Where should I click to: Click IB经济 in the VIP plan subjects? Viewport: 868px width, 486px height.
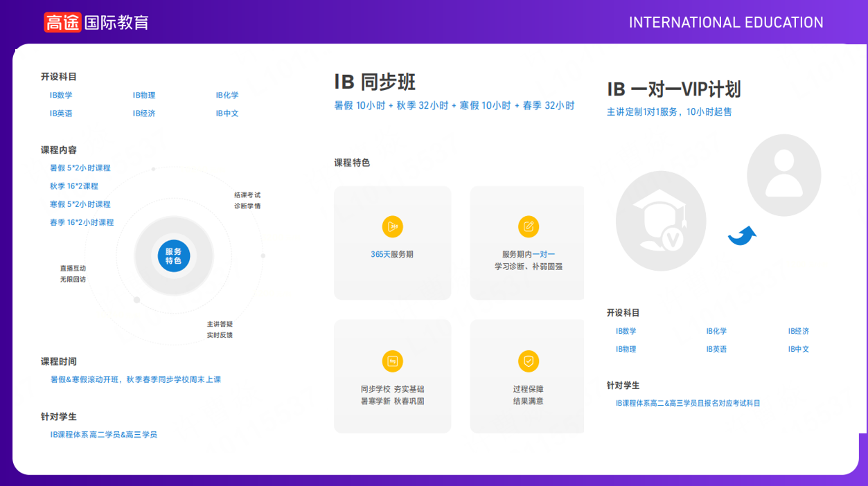(798, 332)
